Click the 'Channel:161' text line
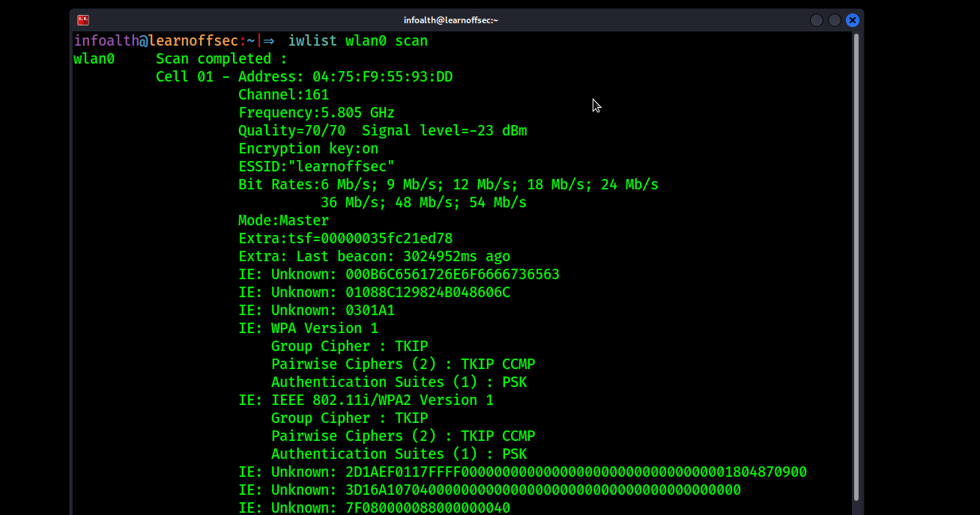Screen dimensions: 980x515 pos(283,94)
